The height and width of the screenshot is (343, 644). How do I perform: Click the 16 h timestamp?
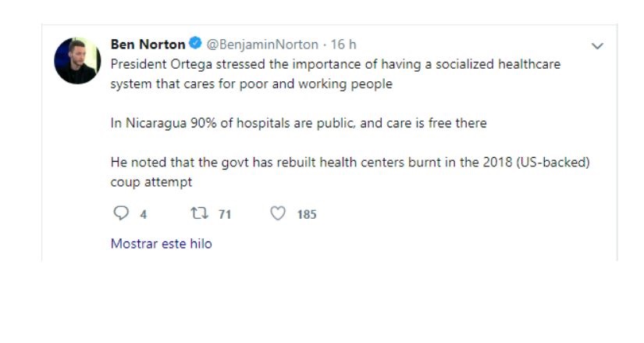point(344,45)
